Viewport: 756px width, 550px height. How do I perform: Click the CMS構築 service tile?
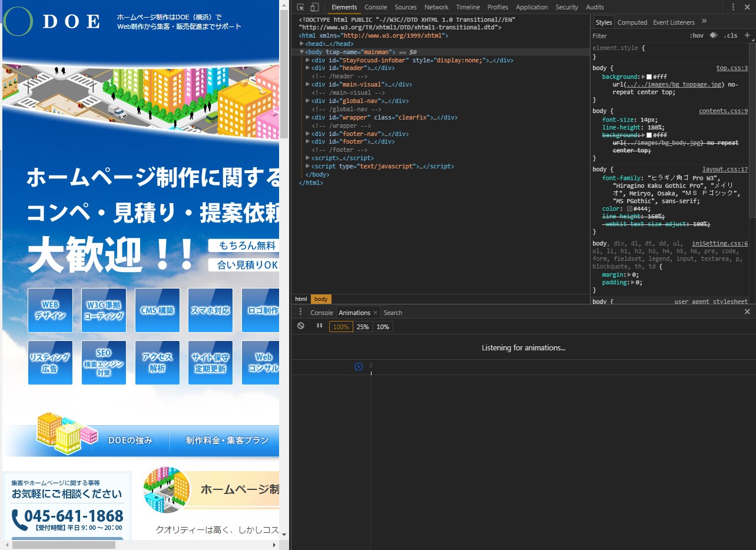pyautogui.click(x=157, y=310)
